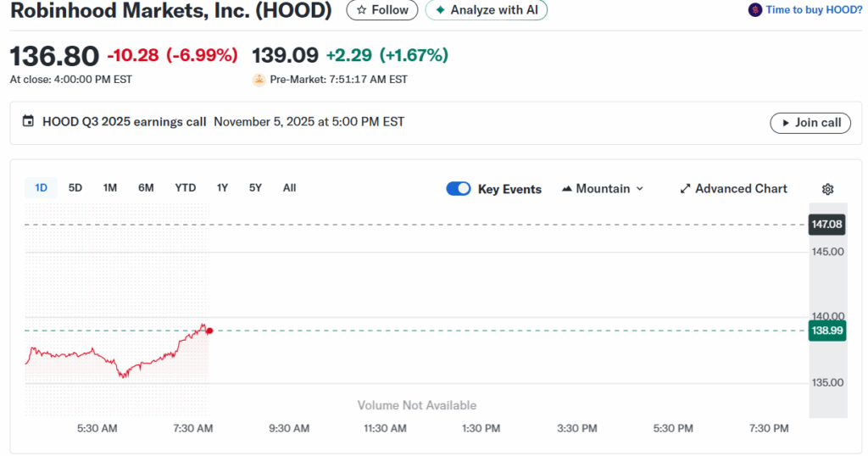868x456 pixels.
Task: Click the Analyze with AI button
Action: pyautogui.click(x=487, y=10)
